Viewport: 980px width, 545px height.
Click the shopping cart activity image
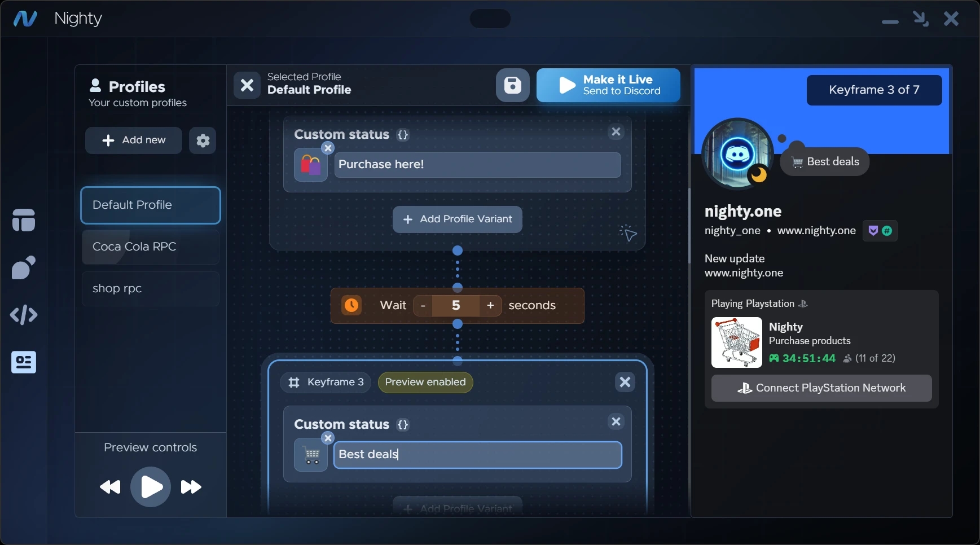[737, 342]
